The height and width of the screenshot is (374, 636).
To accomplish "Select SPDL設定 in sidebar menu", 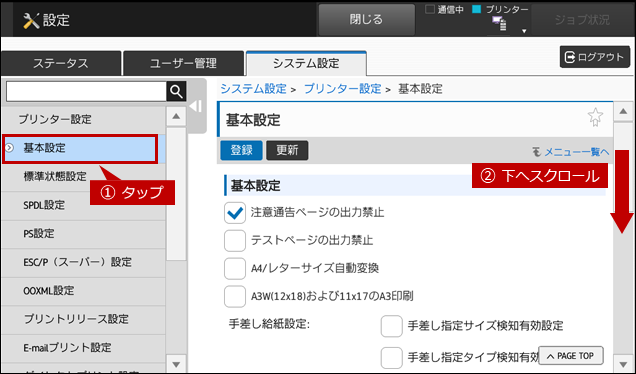I will coord(83,206).
